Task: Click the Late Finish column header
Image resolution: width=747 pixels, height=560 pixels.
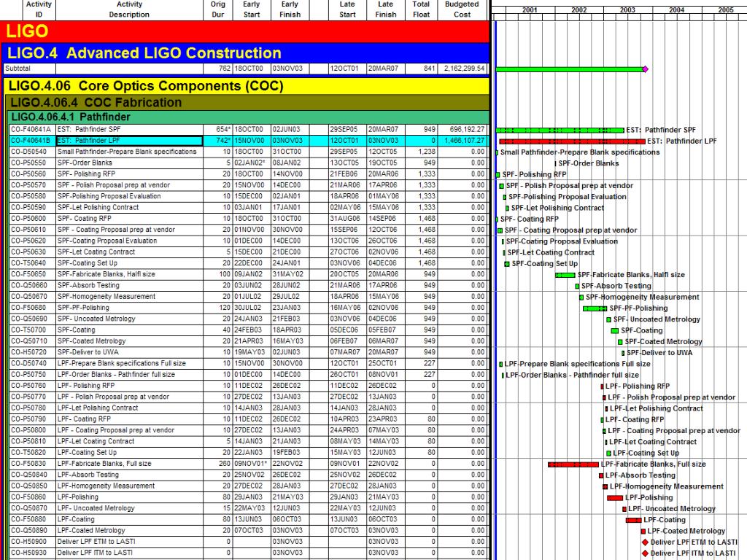Action: pos(385,9)
